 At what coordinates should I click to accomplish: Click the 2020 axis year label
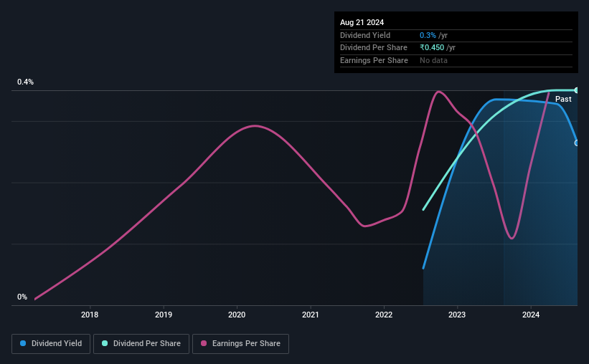(237, 315)
